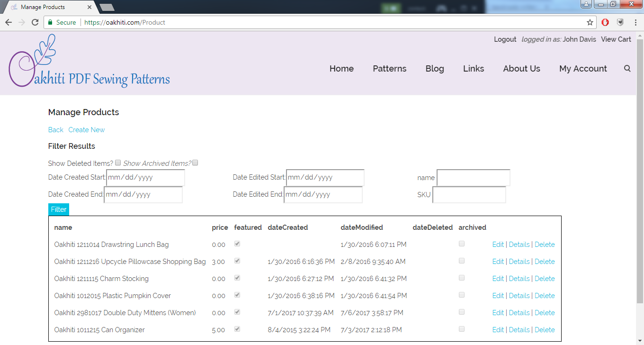The width and height of the screenshot is (644, 345).
Task: View Details of Charm Stocking
Action: pyautogui.click(x=519, y=279)
